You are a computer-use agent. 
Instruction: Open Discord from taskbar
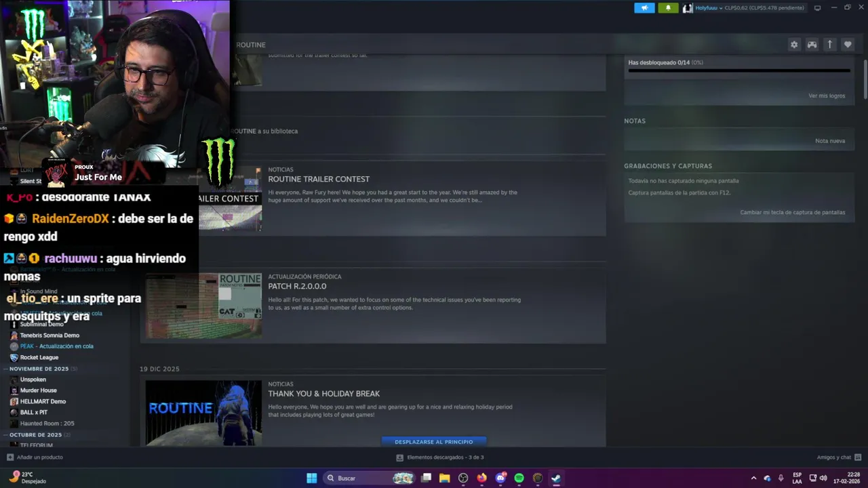tap(500, 478)
